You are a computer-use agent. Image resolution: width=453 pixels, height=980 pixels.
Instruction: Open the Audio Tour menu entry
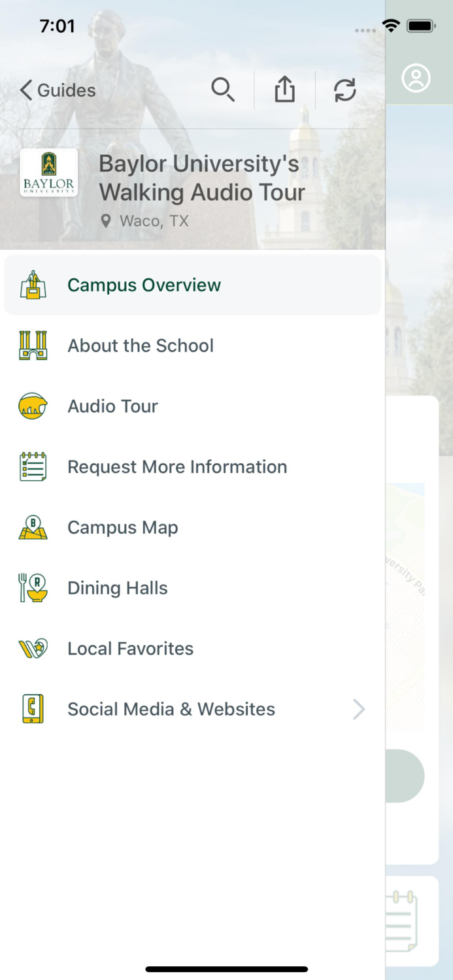point(112,406)
